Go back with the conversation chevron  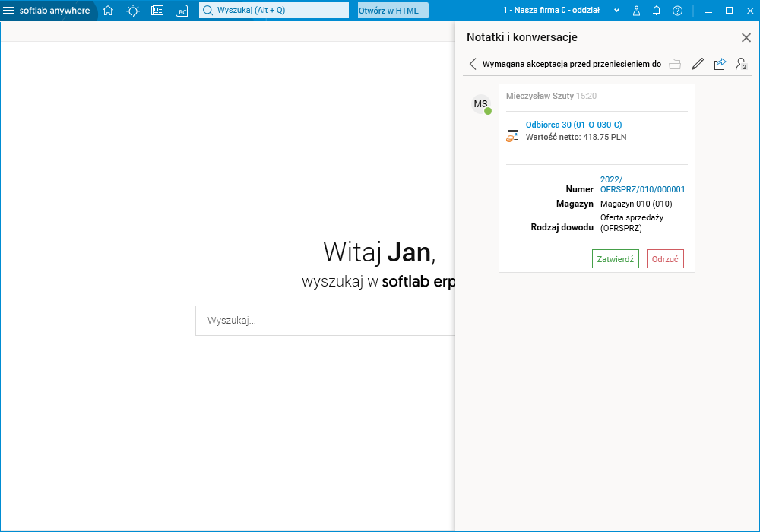coord(473,64)
